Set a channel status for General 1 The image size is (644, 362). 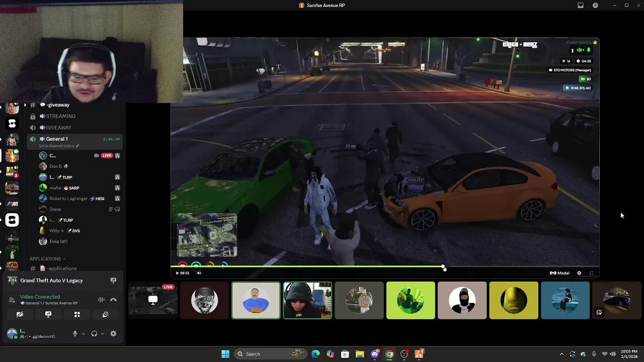tap(59, 146)
